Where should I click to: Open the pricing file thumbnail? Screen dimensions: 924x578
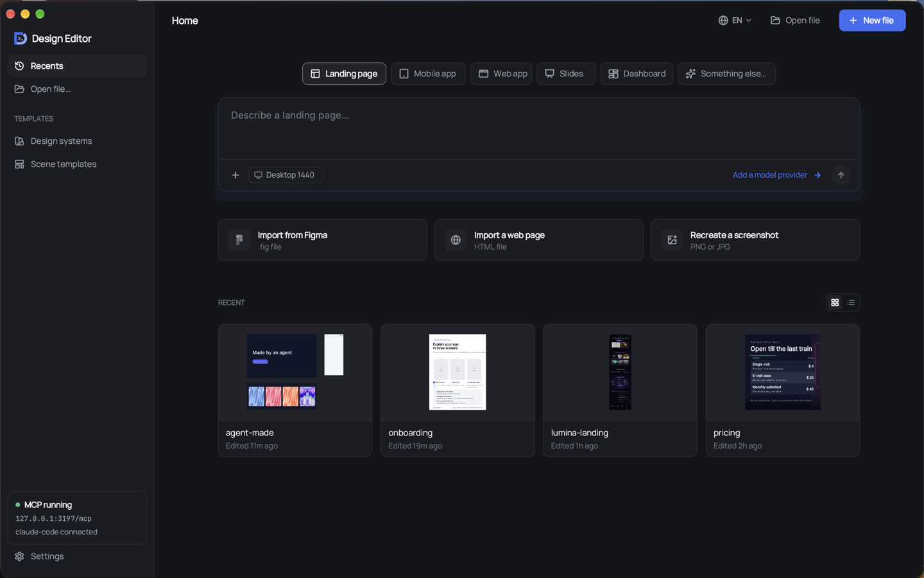pos(783,372)
